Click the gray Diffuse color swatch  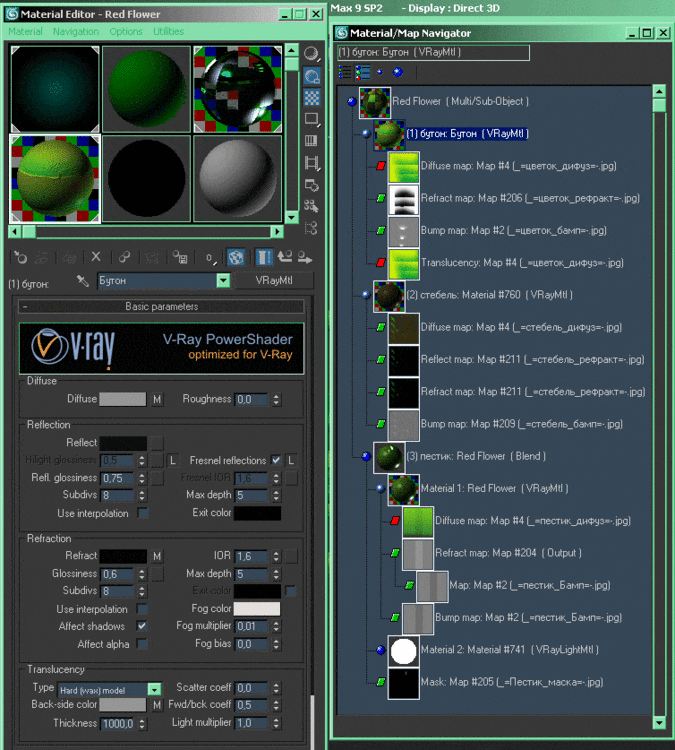(x=122, y=399)
